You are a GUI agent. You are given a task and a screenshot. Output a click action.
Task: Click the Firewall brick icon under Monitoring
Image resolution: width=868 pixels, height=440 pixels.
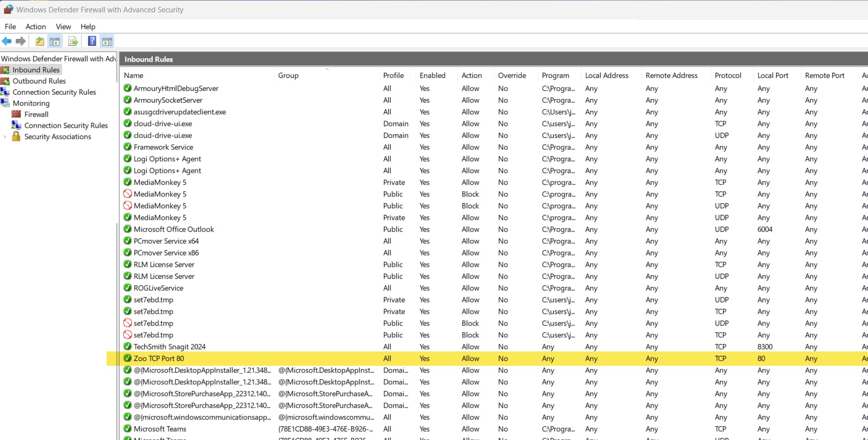point(16,114)
